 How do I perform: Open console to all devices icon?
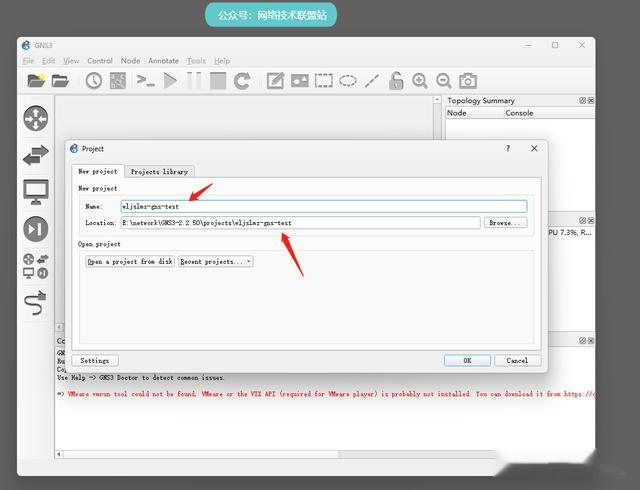coord(146,80)
